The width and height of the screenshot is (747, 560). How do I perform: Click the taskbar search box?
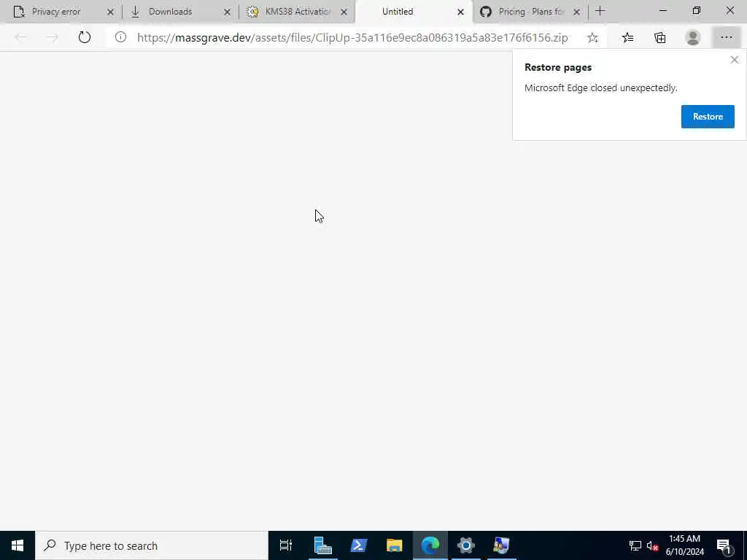[152, 545]
